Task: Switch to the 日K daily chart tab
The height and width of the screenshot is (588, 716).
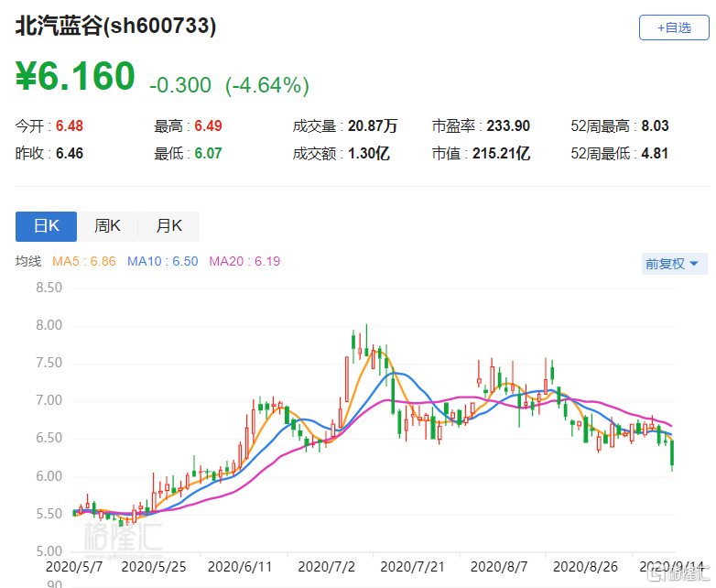Action: point(46,226)
